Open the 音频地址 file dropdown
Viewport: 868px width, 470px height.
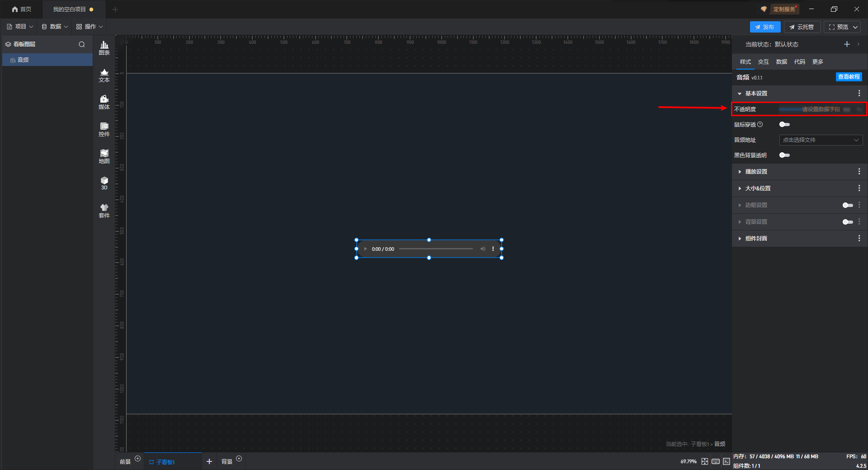tap(821, 140)
